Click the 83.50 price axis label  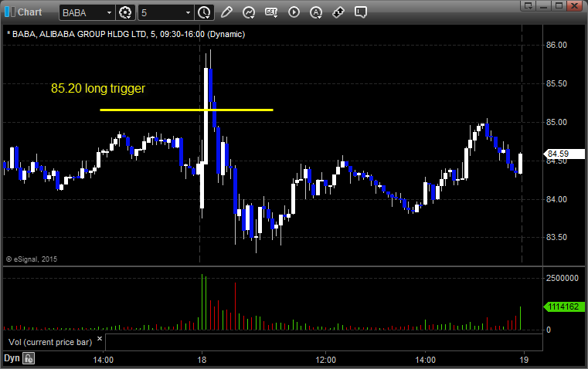(x=556, y=237)
